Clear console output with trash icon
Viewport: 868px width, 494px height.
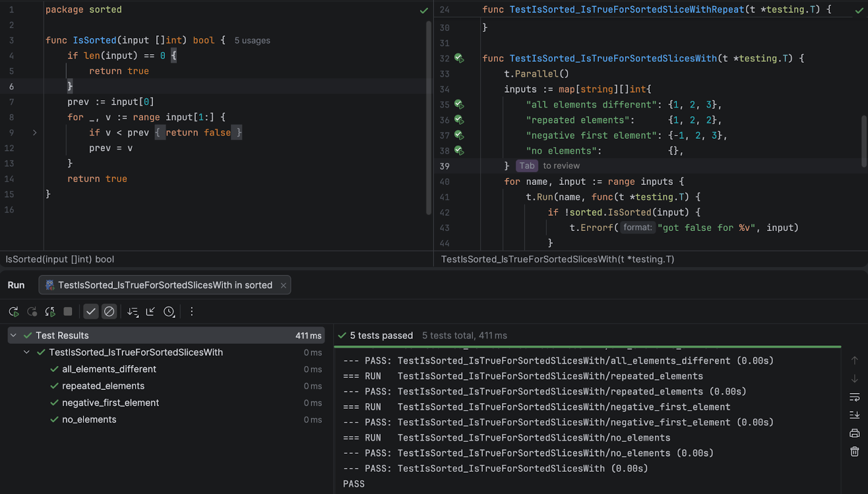pyautogui.click(x=854, y=452)
